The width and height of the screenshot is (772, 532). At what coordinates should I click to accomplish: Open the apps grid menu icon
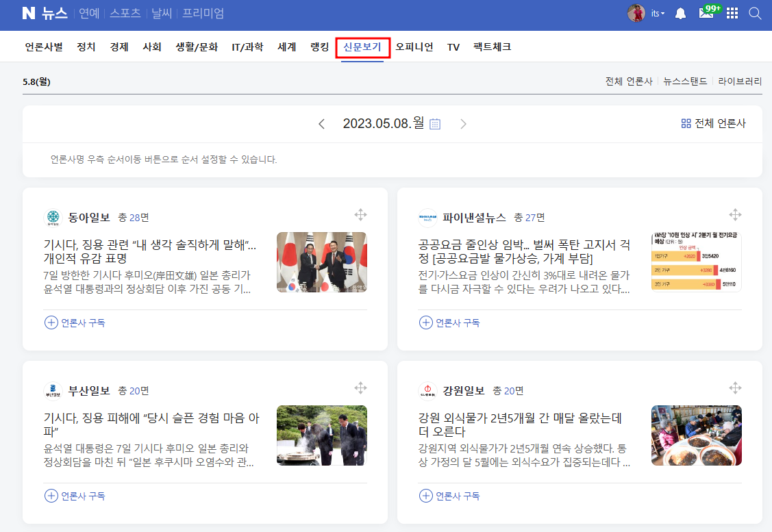pyautogui.click(x=732, y=13)
